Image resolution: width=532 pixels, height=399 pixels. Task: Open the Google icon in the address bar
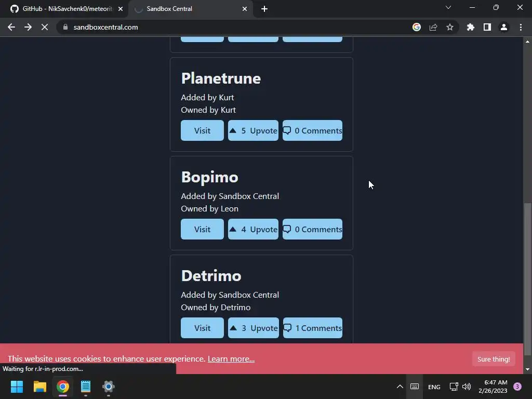[417, 27]
